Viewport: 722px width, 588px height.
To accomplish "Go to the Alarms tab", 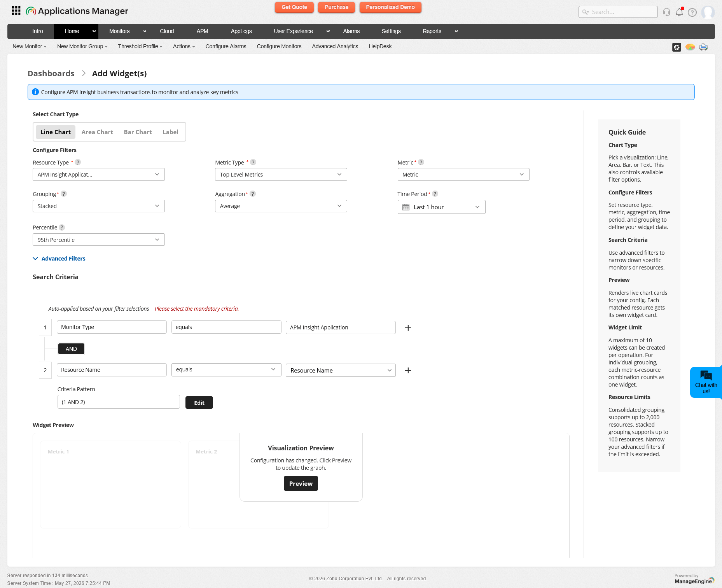I will point(351,31).
